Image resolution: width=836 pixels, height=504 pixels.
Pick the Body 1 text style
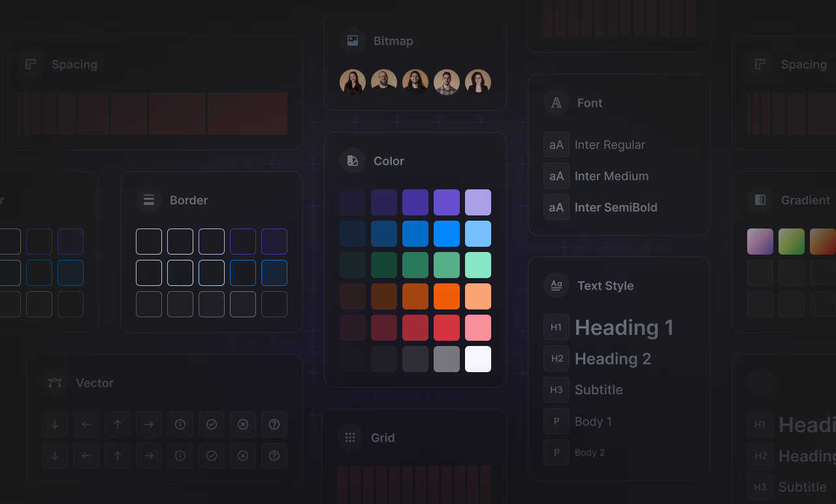pos(593,422)
